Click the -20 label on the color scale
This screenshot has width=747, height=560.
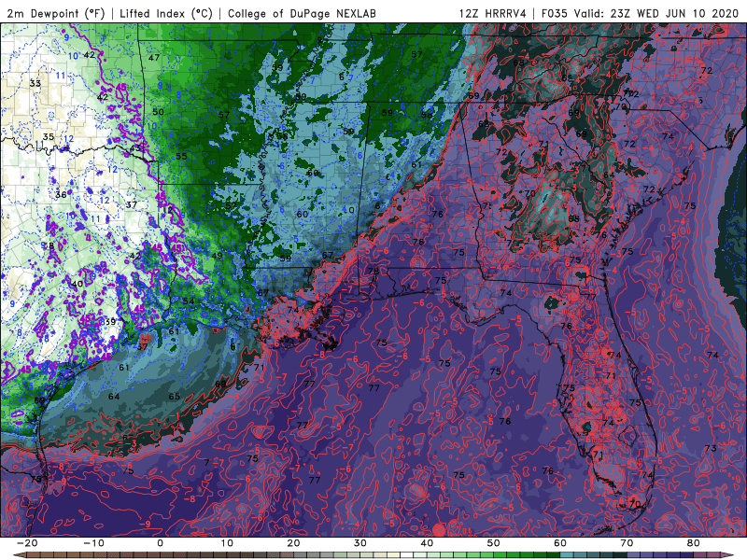tap(27, 543)
